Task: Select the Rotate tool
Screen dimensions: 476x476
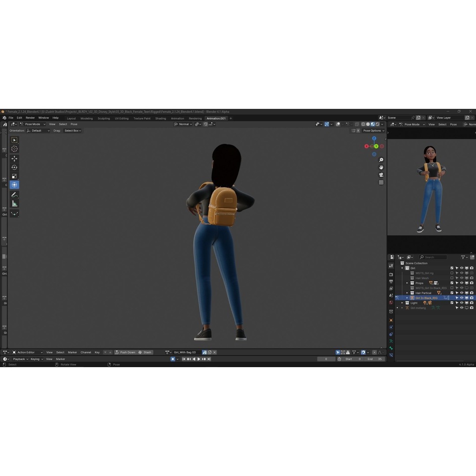Action: coord(14,167)
